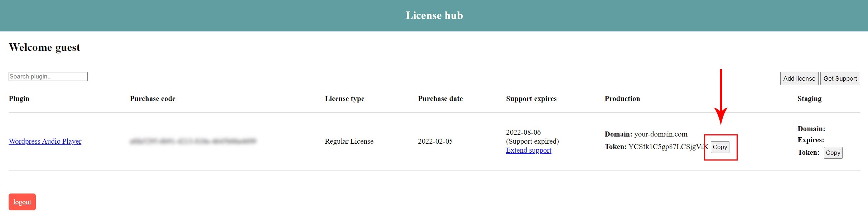The width and height of the screenshot is (868, 215).
Task: Click the License type column header
Action: [x=344, y=99]
